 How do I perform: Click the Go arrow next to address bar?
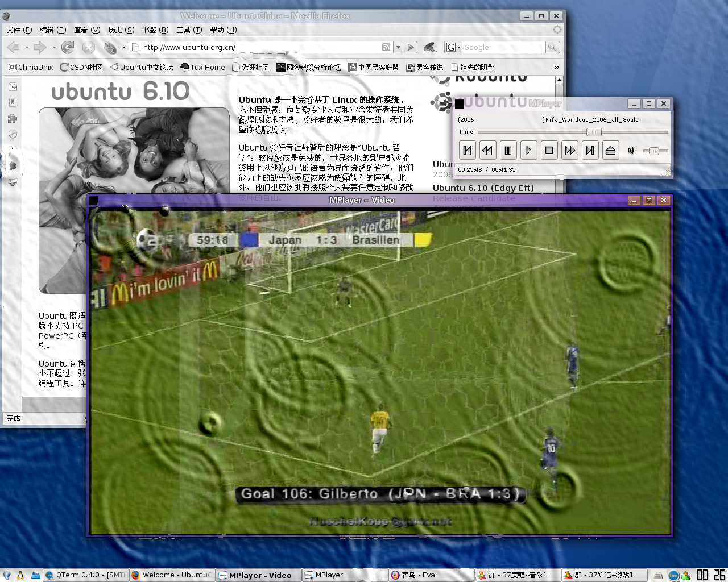coord(411,47)
